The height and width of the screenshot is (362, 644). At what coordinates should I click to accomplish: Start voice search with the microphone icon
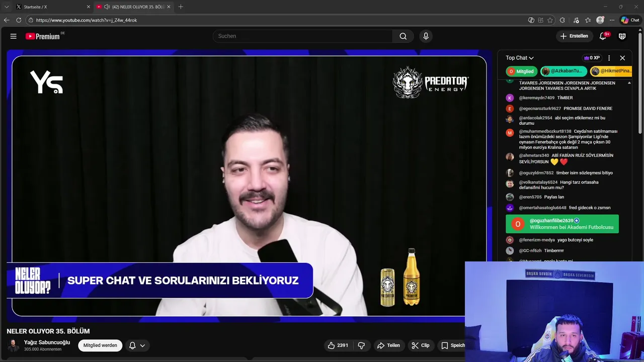(426, 36)
